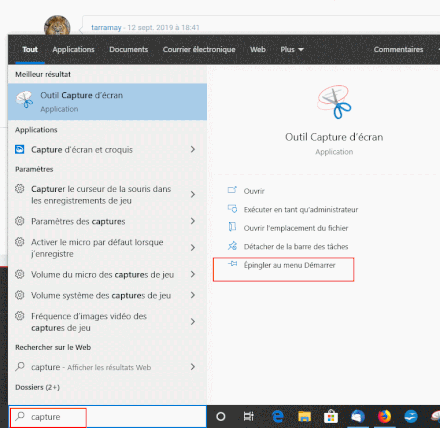
Task: Open Volume du micro des captures de jeu
Action: click(x=103, y=275)
